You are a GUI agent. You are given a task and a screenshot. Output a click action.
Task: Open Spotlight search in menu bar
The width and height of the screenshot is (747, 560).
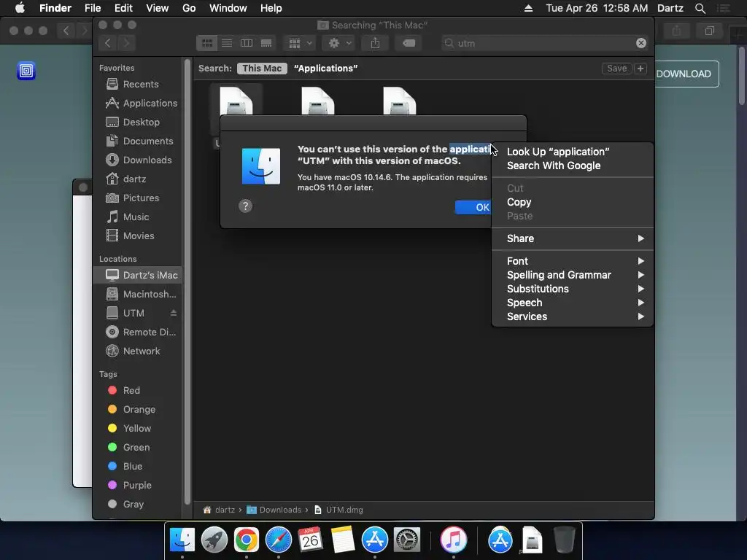pos(700,8)
